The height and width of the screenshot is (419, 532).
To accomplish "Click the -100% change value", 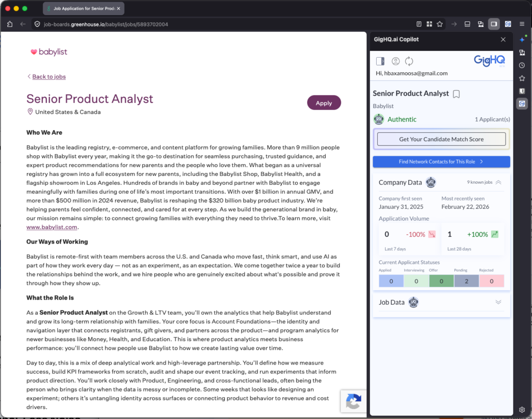I will tap(415, 234).
